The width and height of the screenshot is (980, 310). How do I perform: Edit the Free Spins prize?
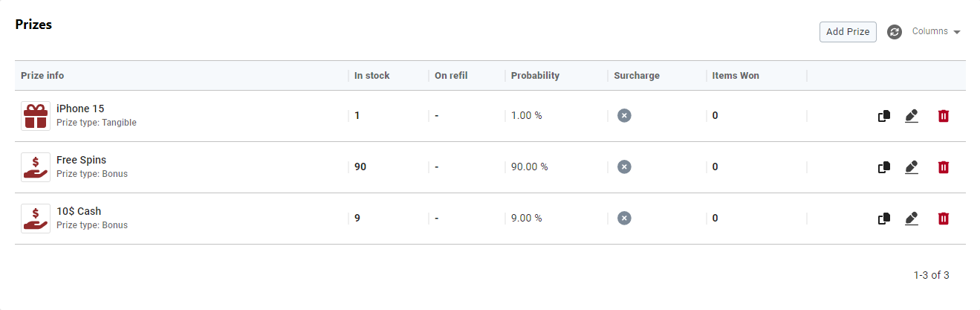[x=912, y=167]
